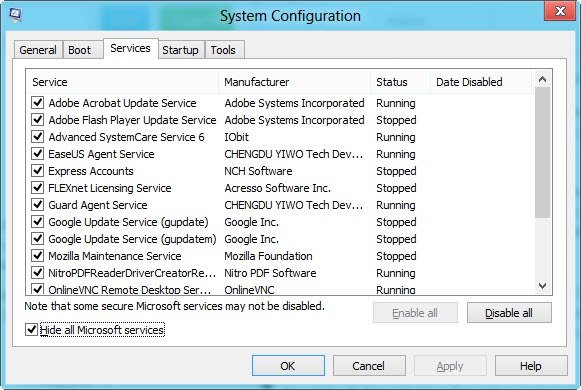Toggle Mozilla Maintenance Service checkbox
This screenshot has width=581, height=390.
(x=37, y=256)
